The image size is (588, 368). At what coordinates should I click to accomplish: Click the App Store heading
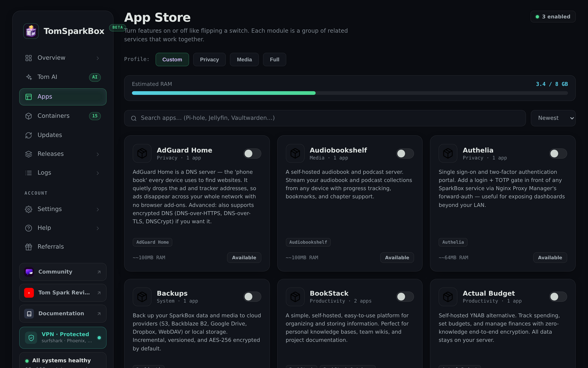(x=157, y=17)
